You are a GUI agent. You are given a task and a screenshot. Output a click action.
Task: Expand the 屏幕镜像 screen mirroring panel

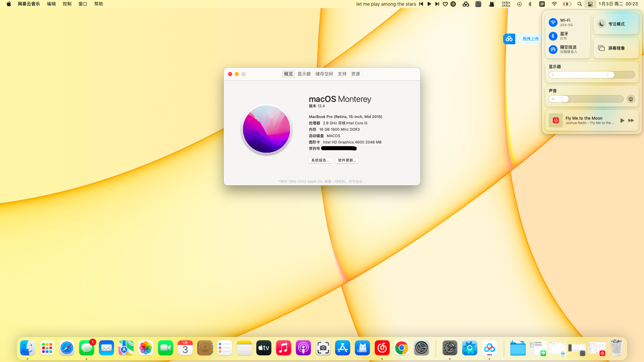pos(616,48)
